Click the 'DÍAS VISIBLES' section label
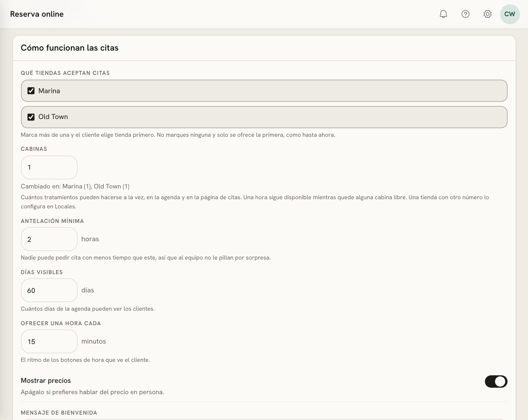 tap(42, 272)
